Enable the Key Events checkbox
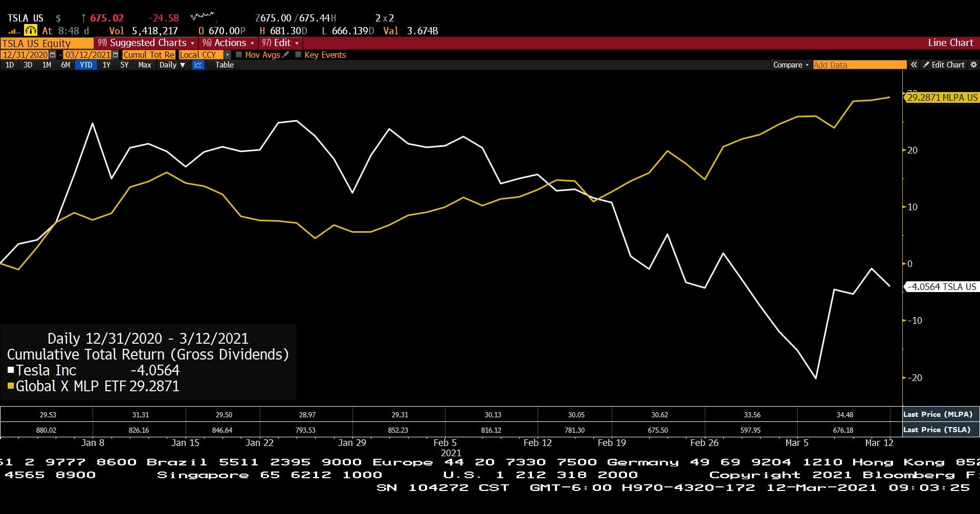 298,55
